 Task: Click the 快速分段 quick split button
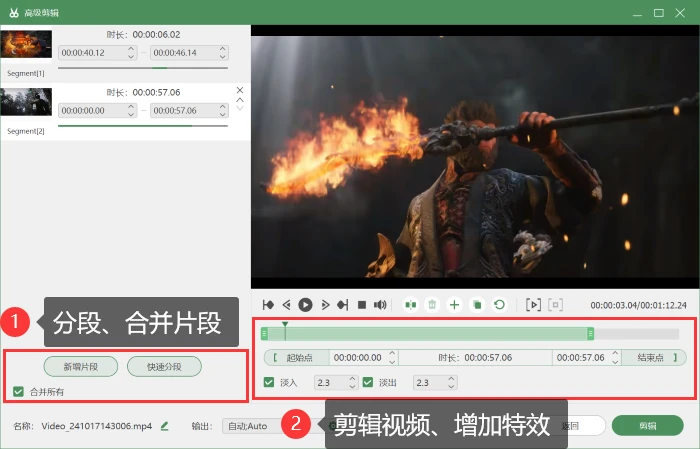pyautogui.click(x=164, y=367)
